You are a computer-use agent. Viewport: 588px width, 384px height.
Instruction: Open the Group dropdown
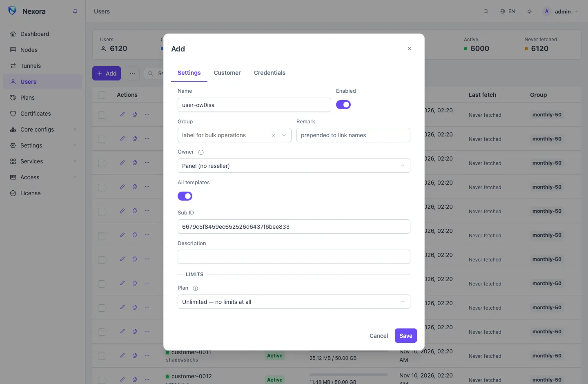point(234,135)
